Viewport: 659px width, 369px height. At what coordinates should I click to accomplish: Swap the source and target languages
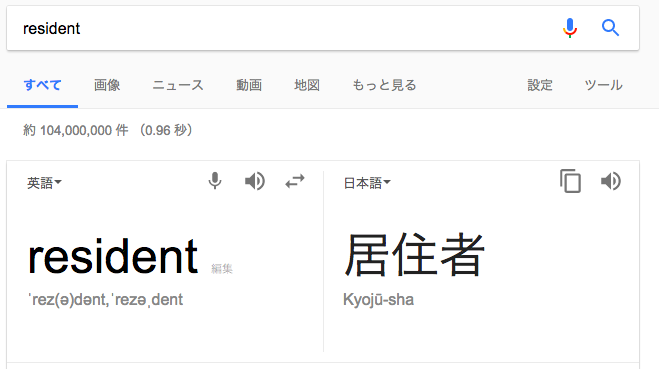[295, 181]
